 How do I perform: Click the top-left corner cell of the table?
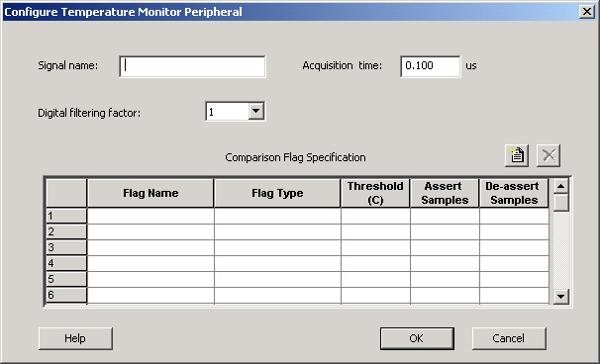point(66,193)
